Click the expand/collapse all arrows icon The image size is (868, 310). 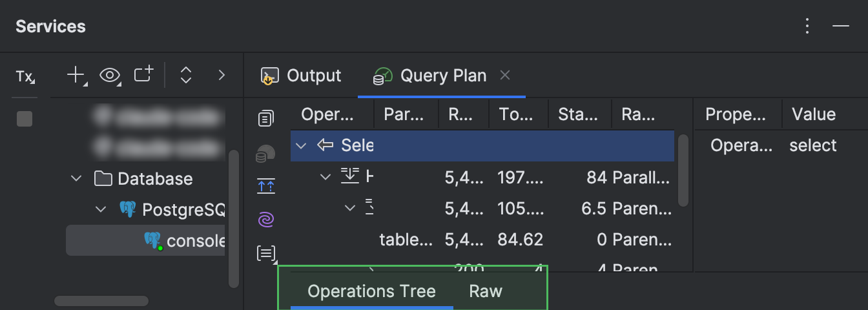pos(186,76)
